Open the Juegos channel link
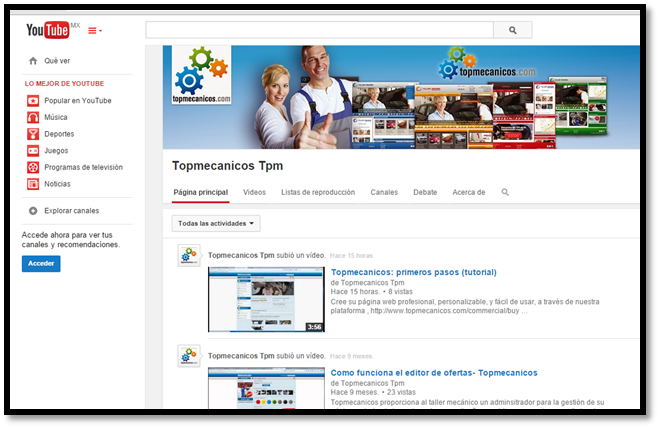 pos(56,151)
